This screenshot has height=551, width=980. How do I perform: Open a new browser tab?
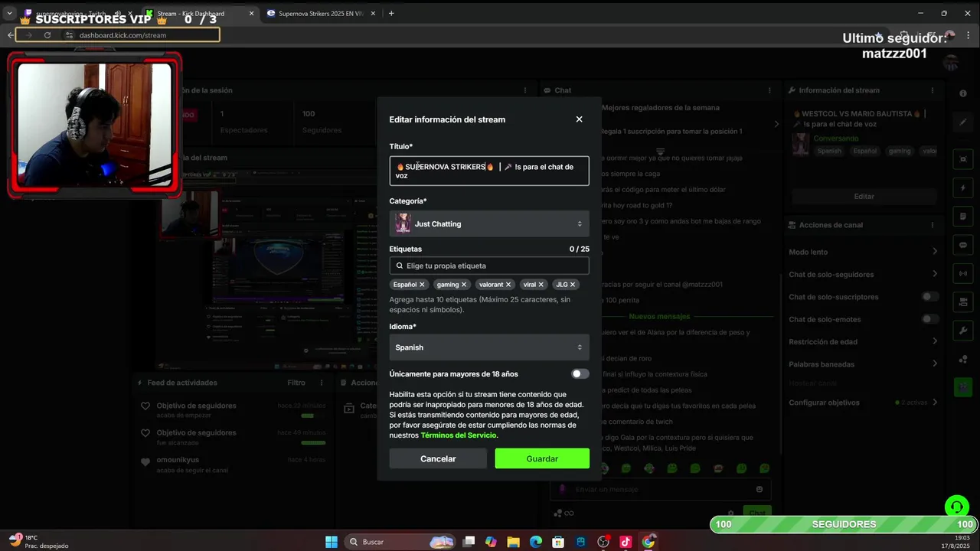(391, 13)
